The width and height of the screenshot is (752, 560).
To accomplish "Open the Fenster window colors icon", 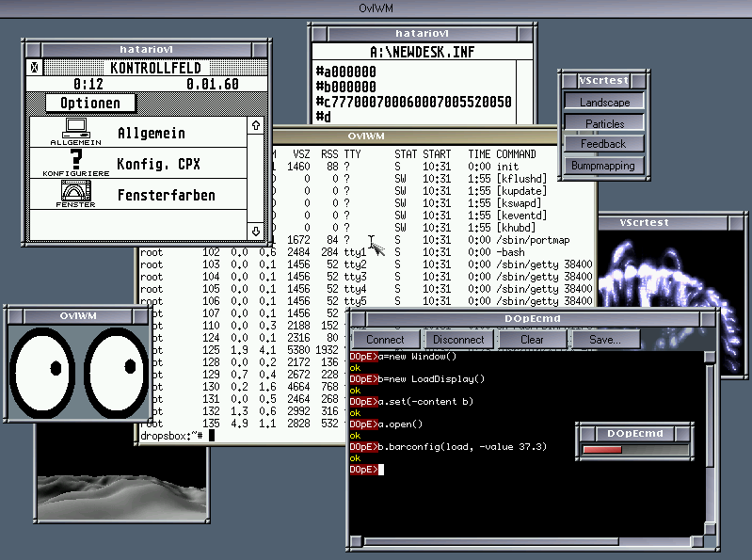I will click(76, 191).
